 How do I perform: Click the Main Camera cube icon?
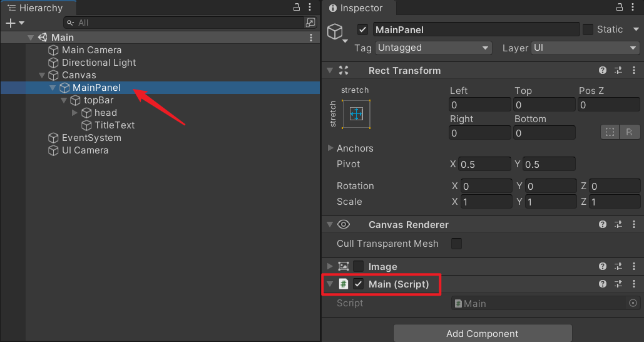[x=53, y=50]
